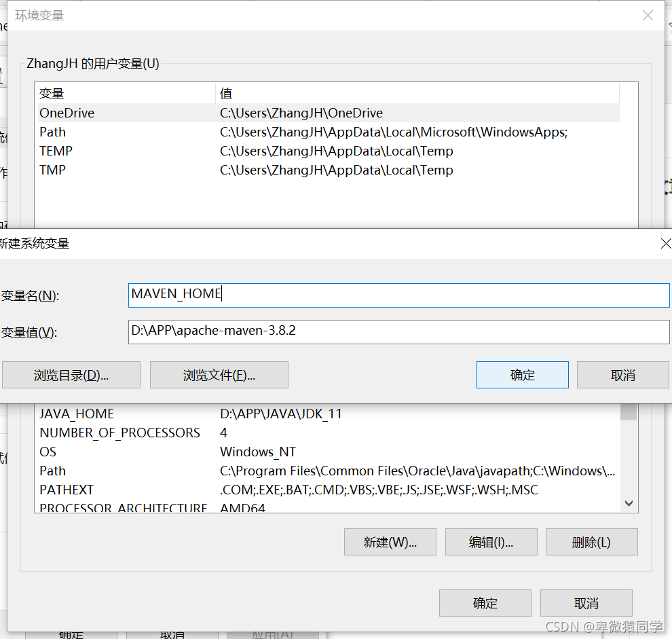Image resolution: width=672 pixels, height=639 pixels.
Task: Close the 环境变量 window
Action: coord(648,16)
